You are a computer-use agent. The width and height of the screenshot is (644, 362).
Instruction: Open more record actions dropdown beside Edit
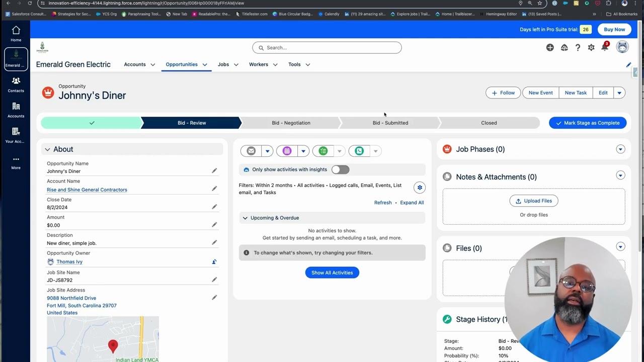tap(619, 93)
